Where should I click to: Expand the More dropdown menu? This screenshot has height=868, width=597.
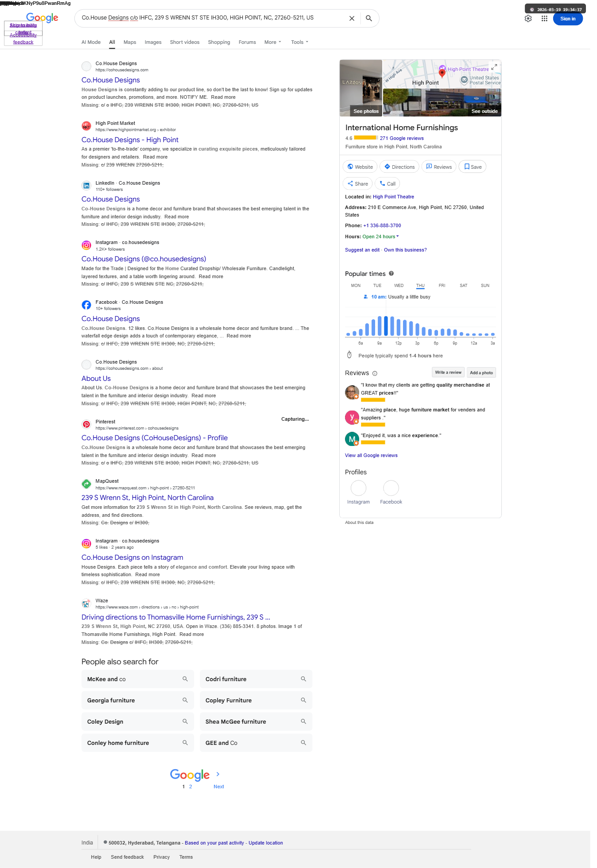tap(273, 42)
